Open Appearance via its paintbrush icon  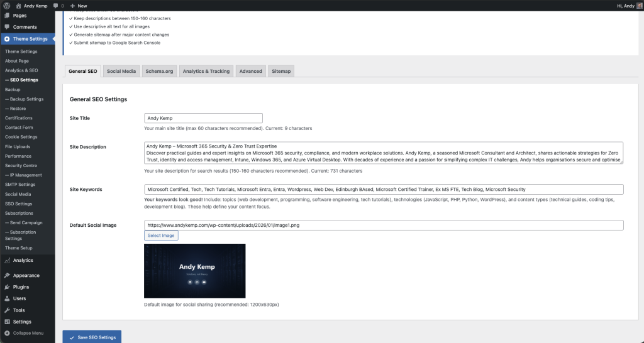click(x=7, y=275)
